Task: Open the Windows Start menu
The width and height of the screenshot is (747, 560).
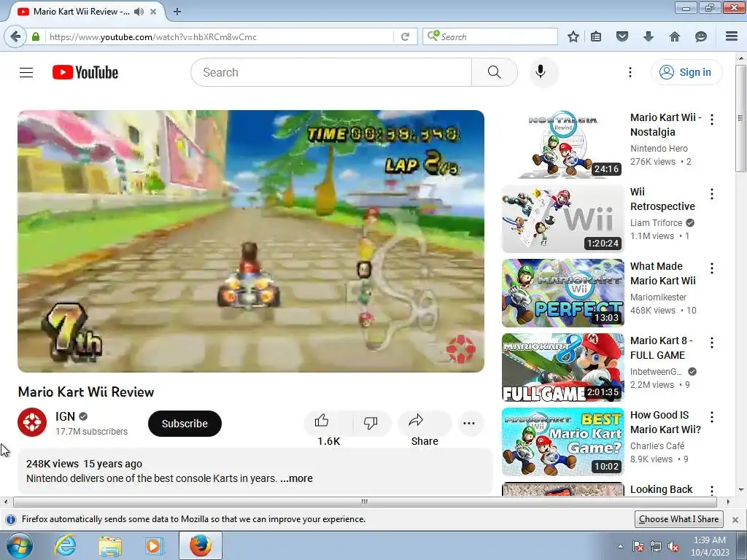Action: 20,546
